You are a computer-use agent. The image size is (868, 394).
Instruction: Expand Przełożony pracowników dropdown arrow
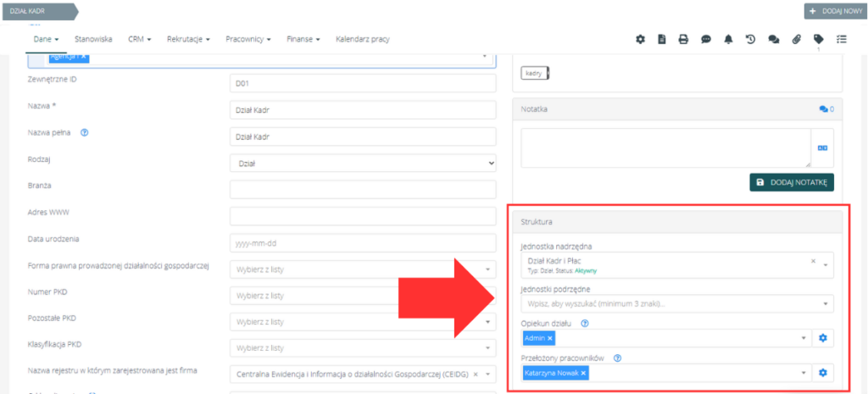804,373
